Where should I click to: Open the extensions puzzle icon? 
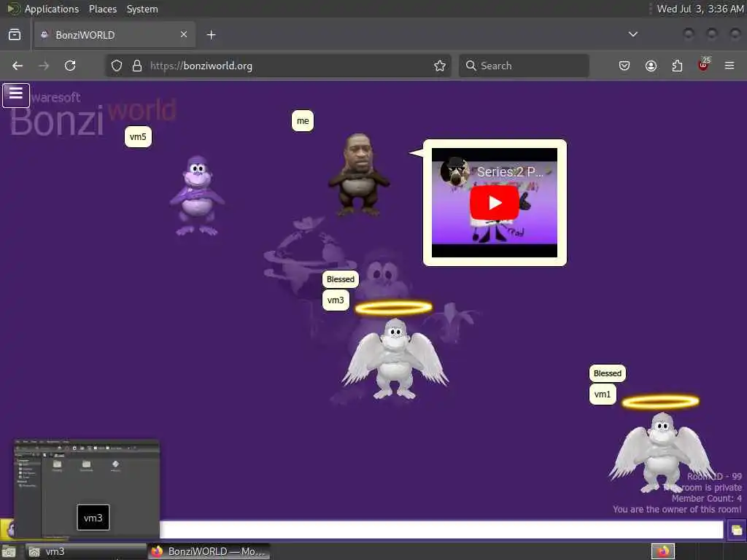[x=677, y=66]
